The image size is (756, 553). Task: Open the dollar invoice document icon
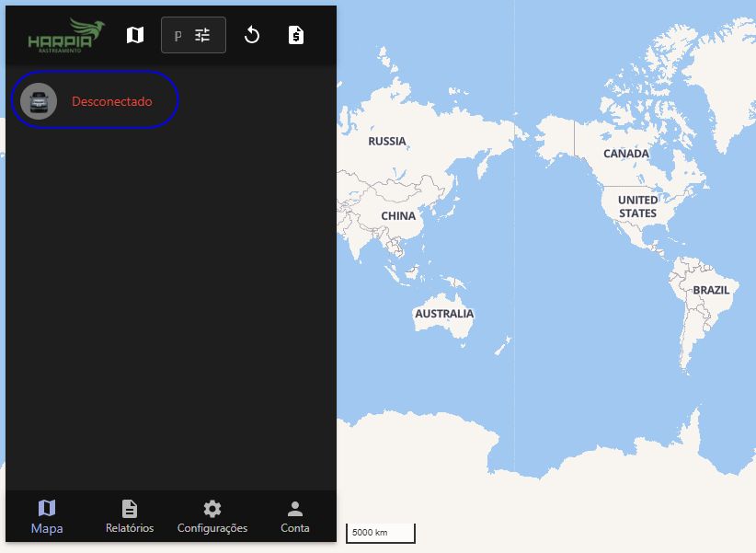click(x=295, y=35)
